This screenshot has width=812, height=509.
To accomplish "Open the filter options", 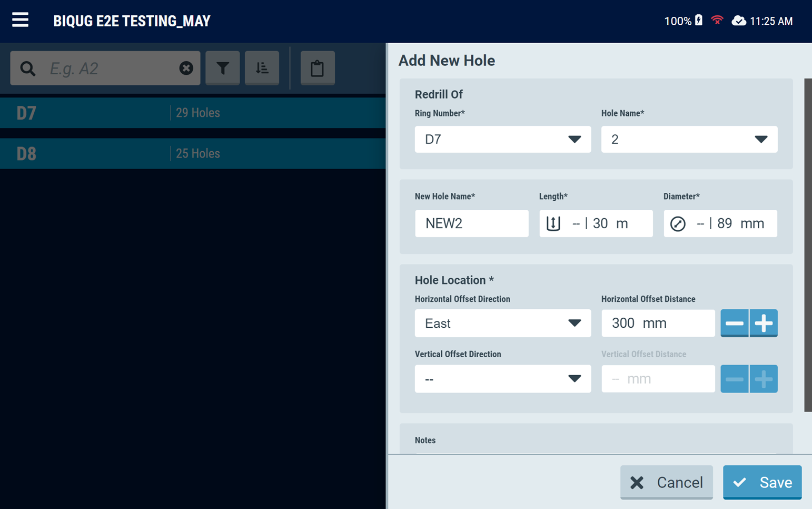I will pos(223,68).
